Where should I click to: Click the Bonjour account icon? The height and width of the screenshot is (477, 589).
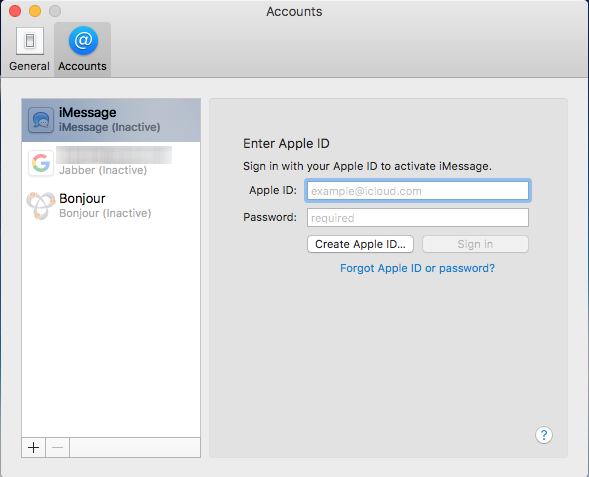point(41,205)
